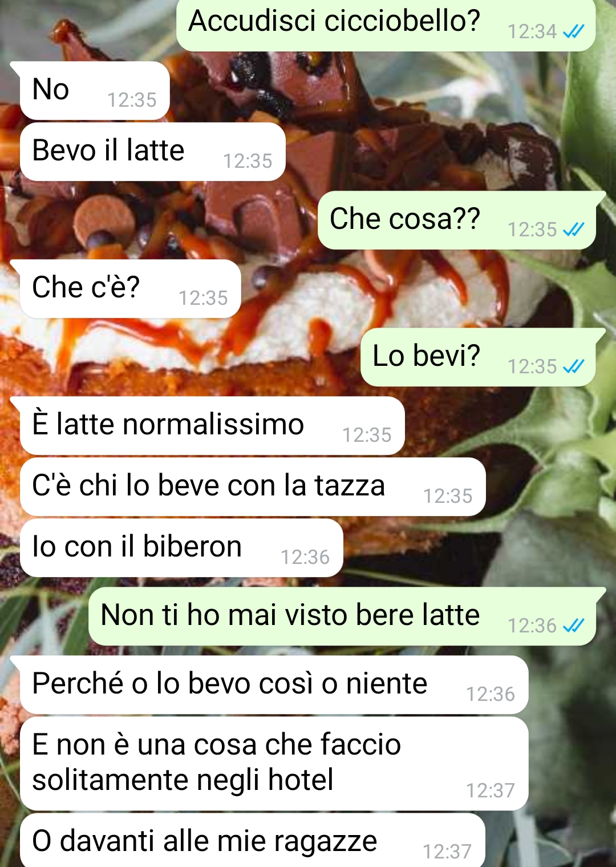Viewport: 616px width, 867px height.
Task: Tap the 12:36 timestamp on 'Io con il biberon'
Action: 305,557
